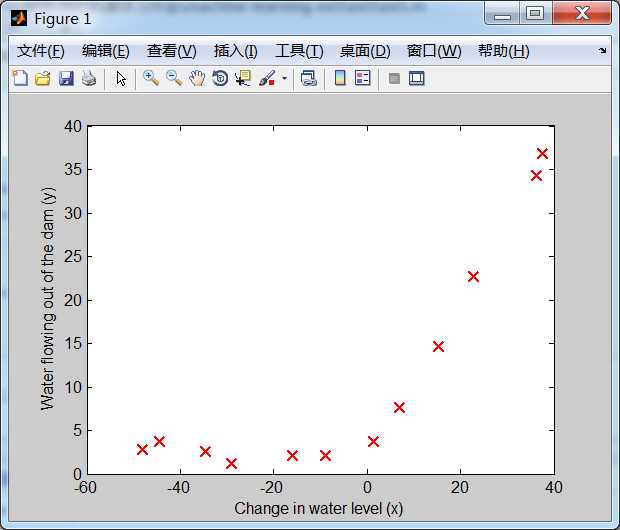Open the 窗口(W) menu

[434, 51]
